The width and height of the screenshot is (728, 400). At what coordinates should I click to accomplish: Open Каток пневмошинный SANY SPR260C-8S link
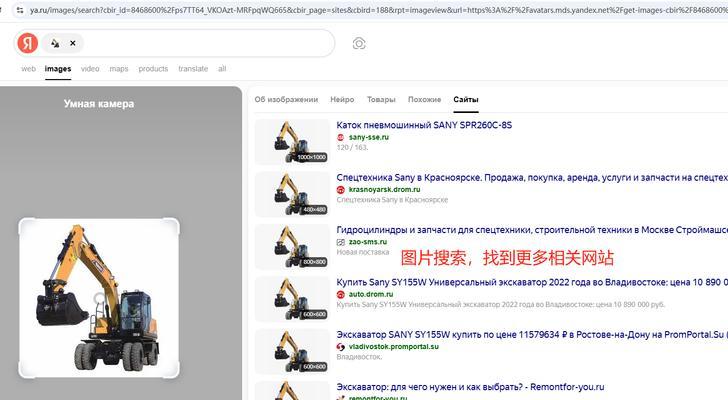point(424,125)
